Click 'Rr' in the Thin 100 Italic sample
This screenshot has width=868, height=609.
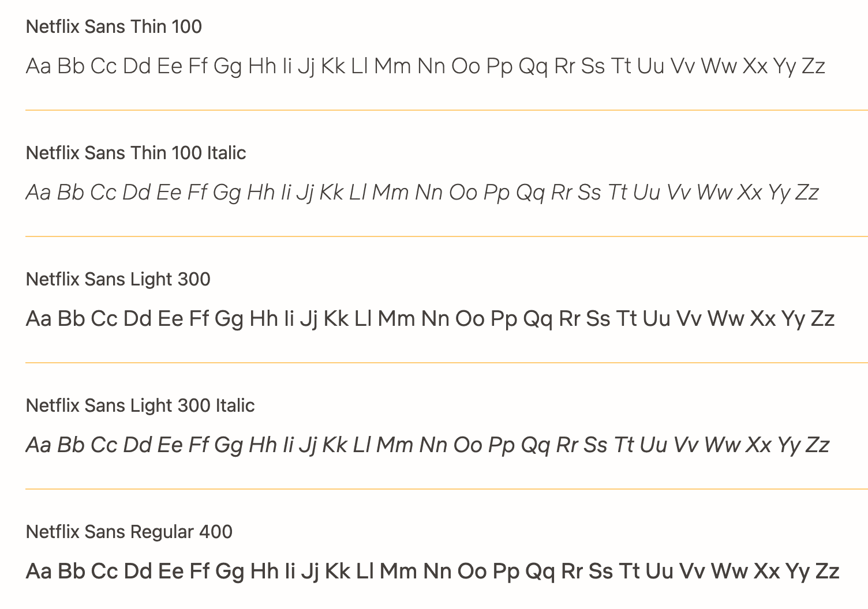pos(562,193)
